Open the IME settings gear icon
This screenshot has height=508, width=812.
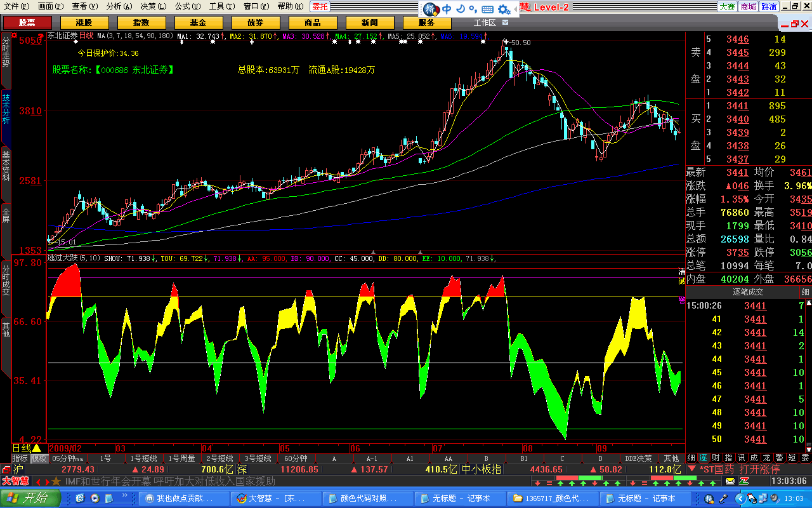504,9
